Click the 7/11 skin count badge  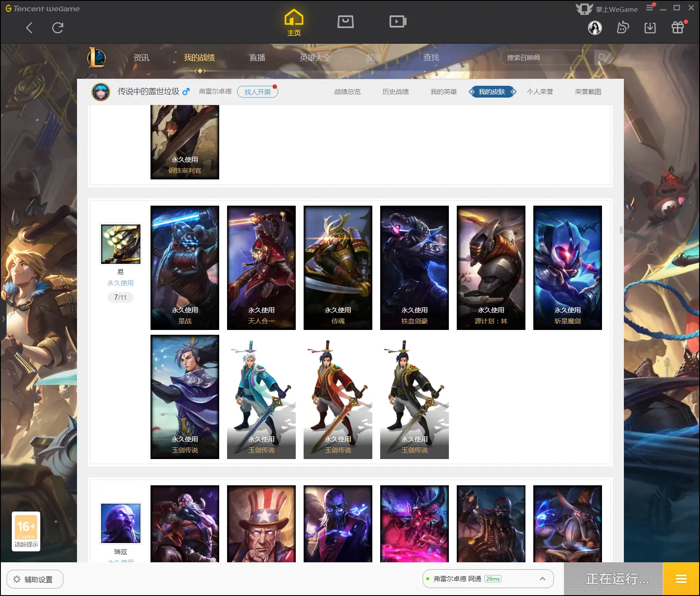(120, 297)
